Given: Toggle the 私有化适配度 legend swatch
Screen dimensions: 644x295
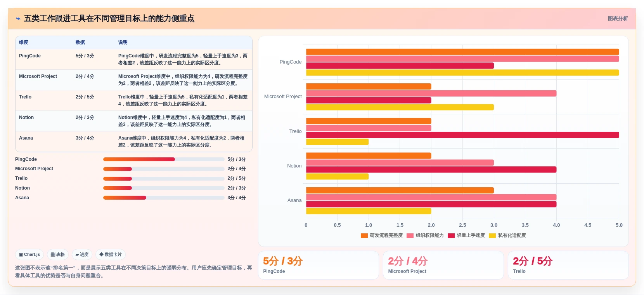Looking at the screenshot, I should (x=492, y=236).
